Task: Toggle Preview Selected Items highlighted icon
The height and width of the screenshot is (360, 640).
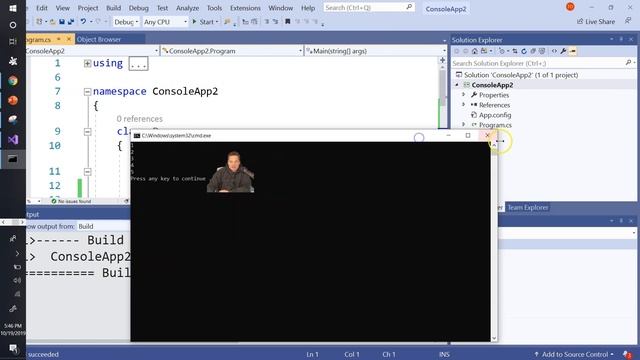Action: click(x=573, y=51)
